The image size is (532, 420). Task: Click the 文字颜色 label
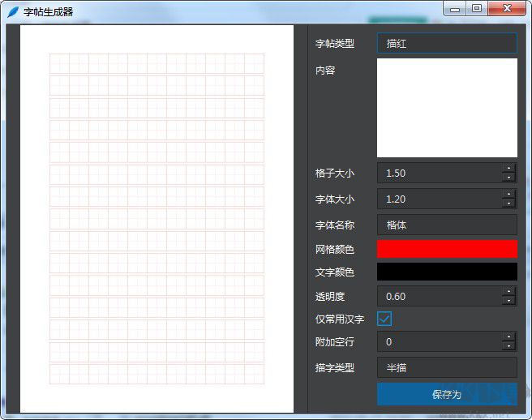tap(335, 272)
